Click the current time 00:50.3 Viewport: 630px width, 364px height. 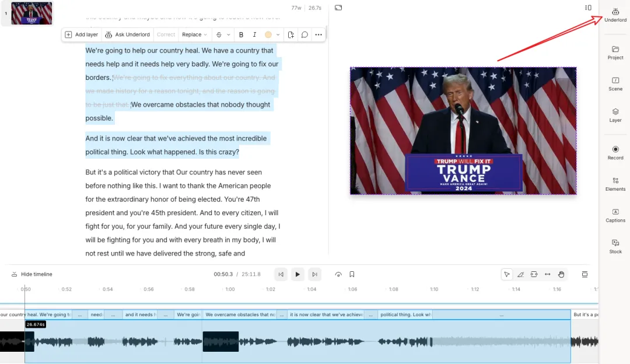tap(223, 274)
